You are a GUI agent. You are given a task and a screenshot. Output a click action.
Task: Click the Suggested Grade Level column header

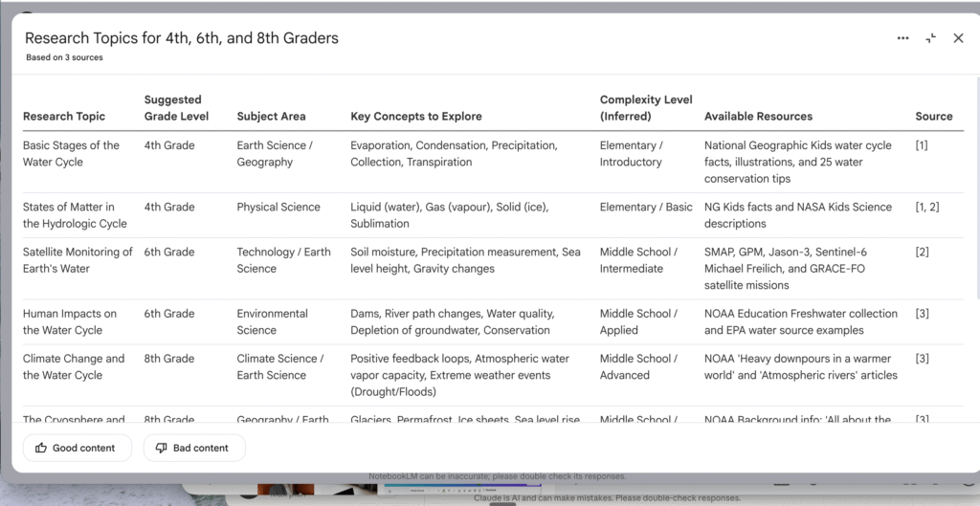tap(176, 108)
